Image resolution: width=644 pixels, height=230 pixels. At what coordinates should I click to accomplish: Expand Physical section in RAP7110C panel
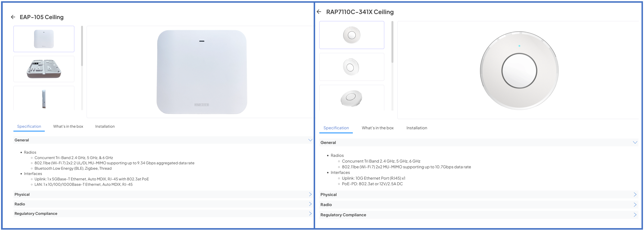click(635, 195)
